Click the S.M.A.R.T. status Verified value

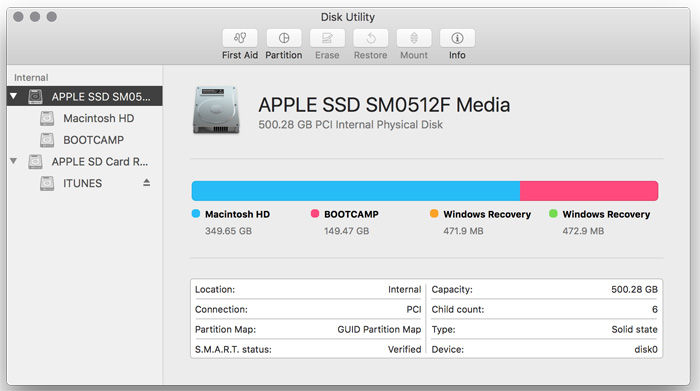point(404,349)
